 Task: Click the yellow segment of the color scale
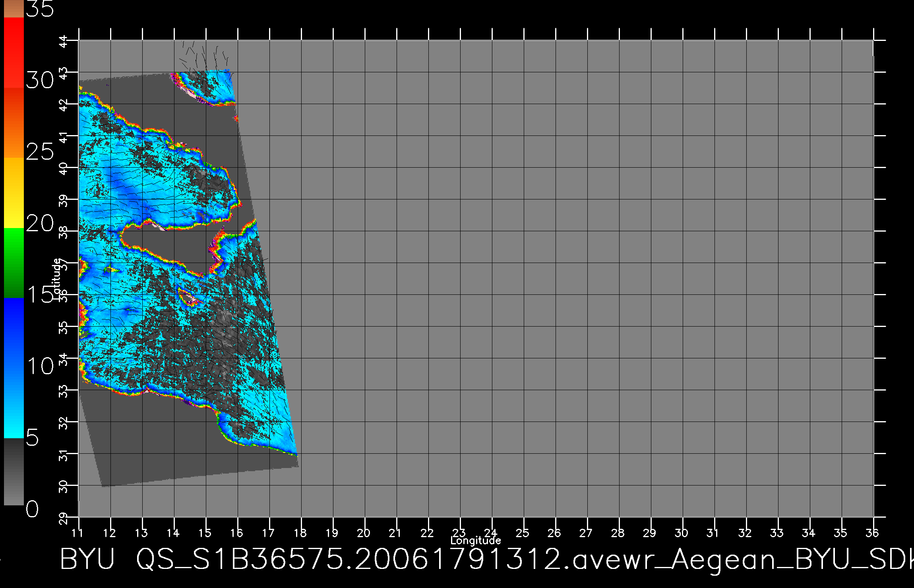pos(14,193)
